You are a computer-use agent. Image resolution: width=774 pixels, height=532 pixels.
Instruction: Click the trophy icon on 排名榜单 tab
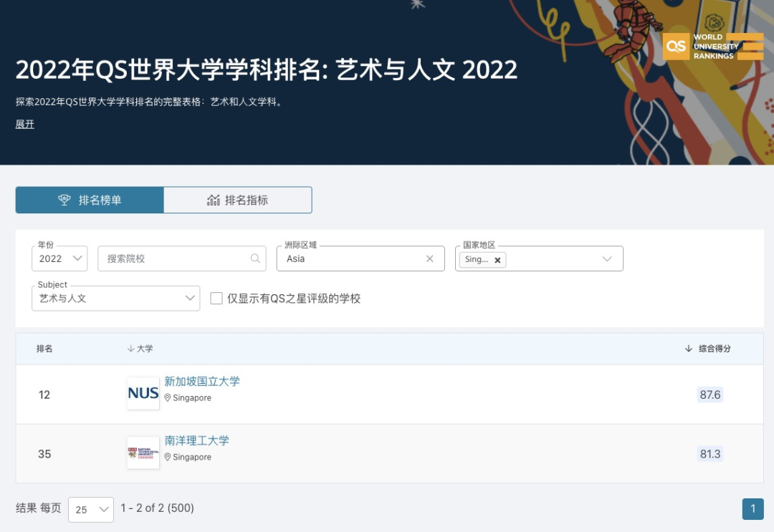pyautogui.click(x=64, y=200)
